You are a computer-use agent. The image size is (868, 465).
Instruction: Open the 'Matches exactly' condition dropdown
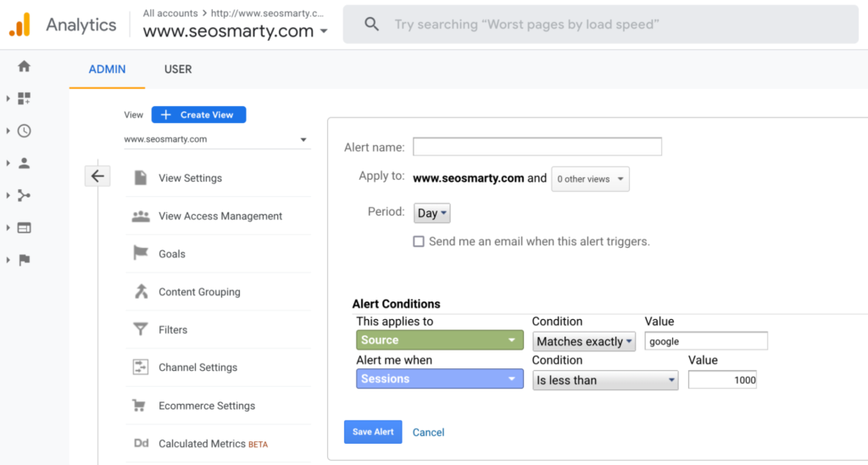tap(585, 341)
